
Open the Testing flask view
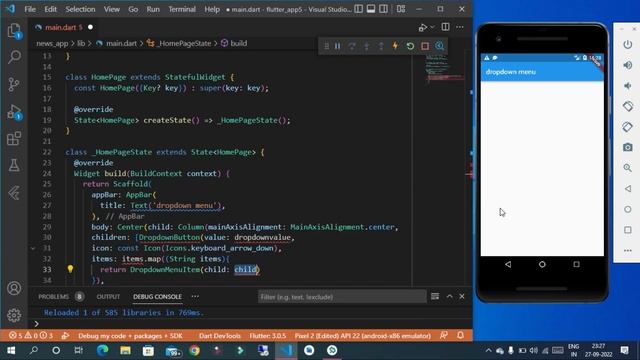click(x=14, y=165)
